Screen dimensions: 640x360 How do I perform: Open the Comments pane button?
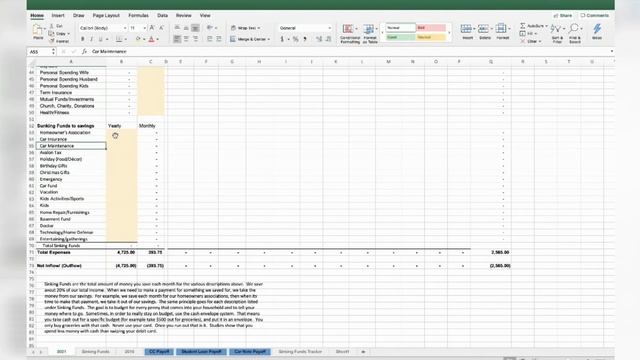[x=595, y=16]
